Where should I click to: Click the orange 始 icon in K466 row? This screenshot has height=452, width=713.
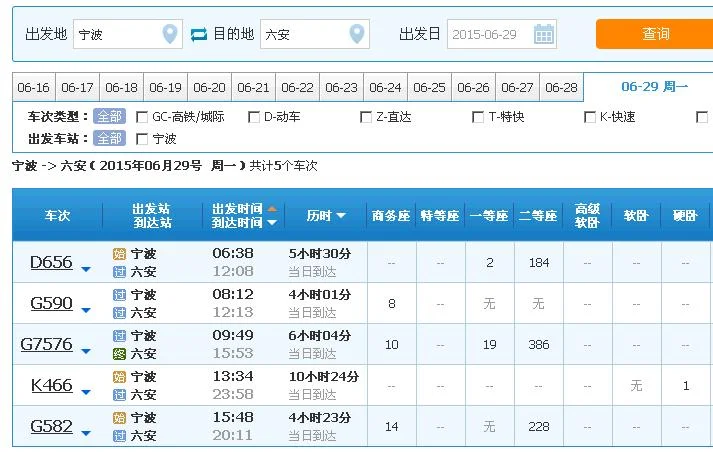click(x=119, y=377)
